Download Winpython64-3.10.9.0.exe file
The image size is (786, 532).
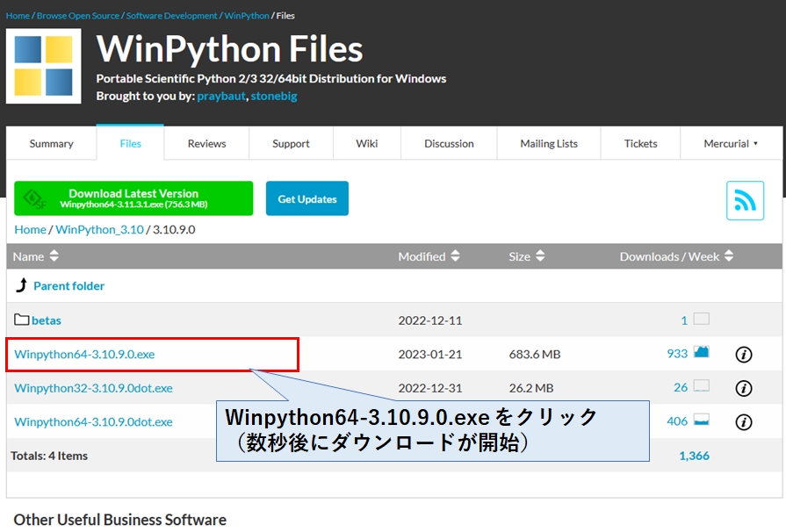point(84,354)
